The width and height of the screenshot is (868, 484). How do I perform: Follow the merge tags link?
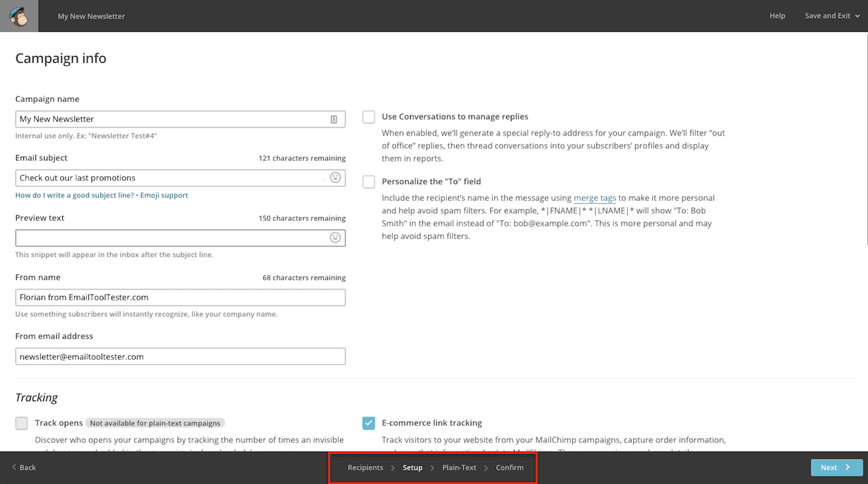point(594,198)
